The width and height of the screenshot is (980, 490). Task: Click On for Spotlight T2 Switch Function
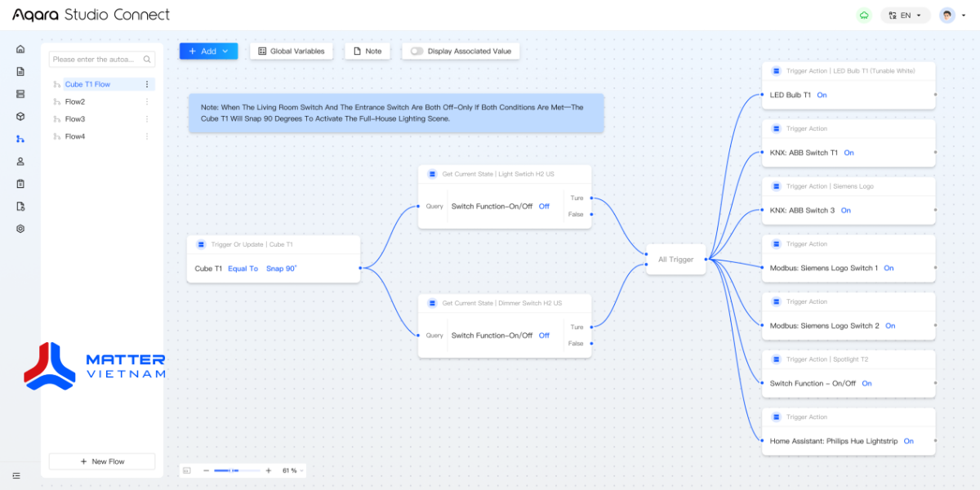(x=866, y=384)
